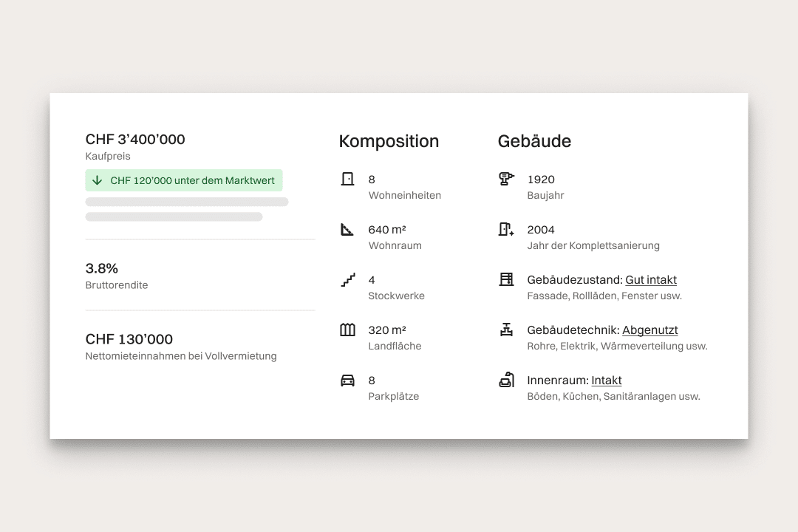Click the CHF 130'000 Nettomieteinnahmen value
The width and height of the screenshot is (798, 532).
129,339
